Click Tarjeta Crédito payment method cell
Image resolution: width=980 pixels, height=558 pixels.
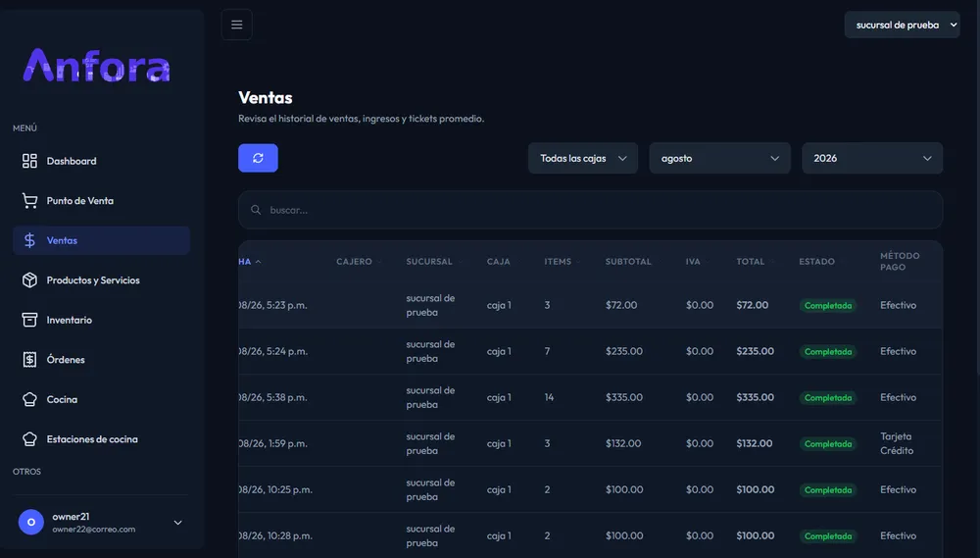point(897,443)
